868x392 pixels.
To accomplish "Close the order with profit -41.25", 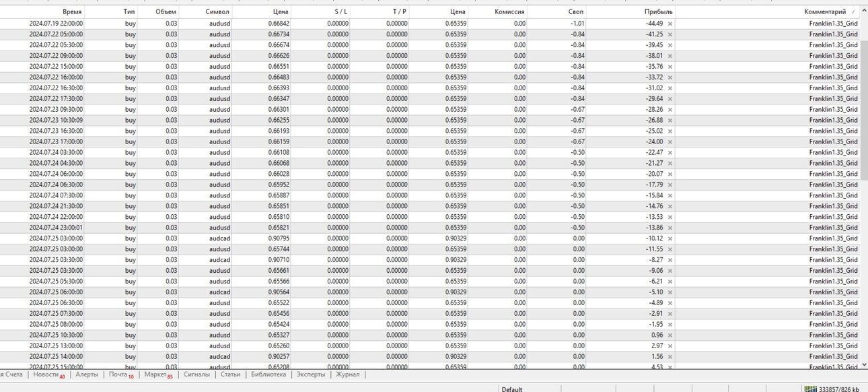I will click(670, 34).
